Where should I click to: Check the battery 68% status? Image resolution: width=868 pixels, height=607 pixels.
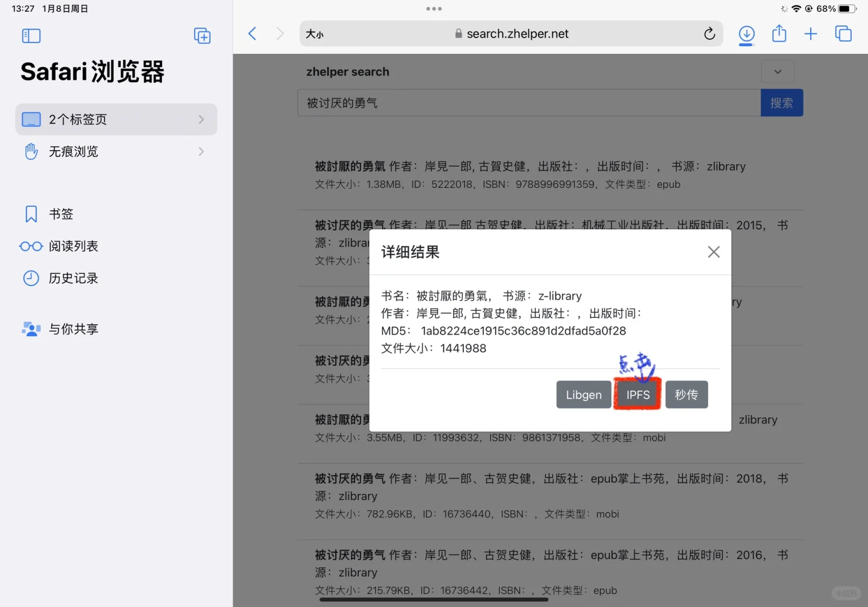coord(837,8)
